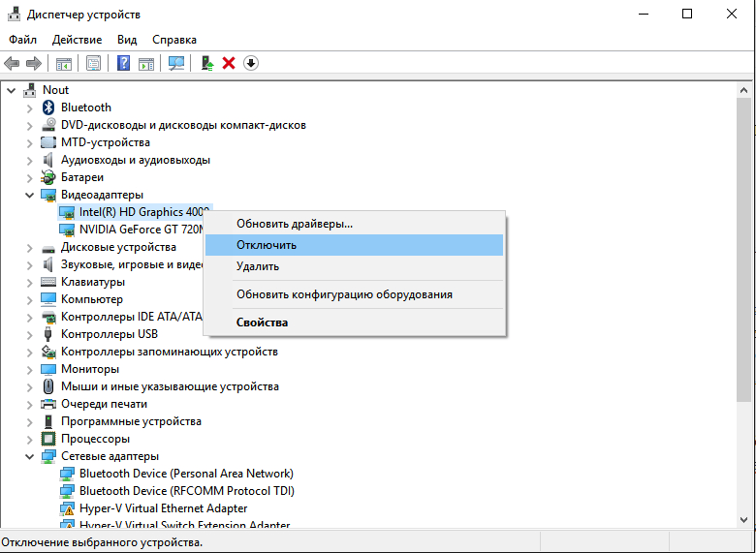Open the Файл menu
This screenshot has width=756, height=553.
(x=22, y=40)
